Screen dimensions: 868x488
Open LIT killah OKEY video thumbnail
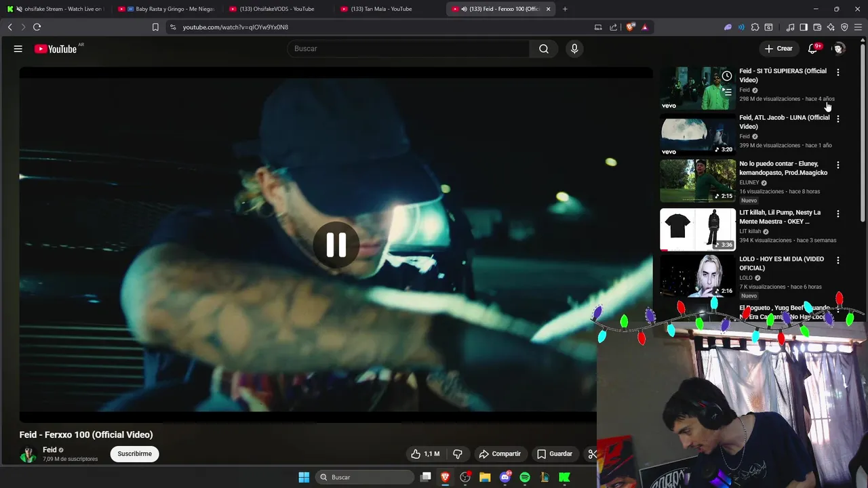pos(698,229)
